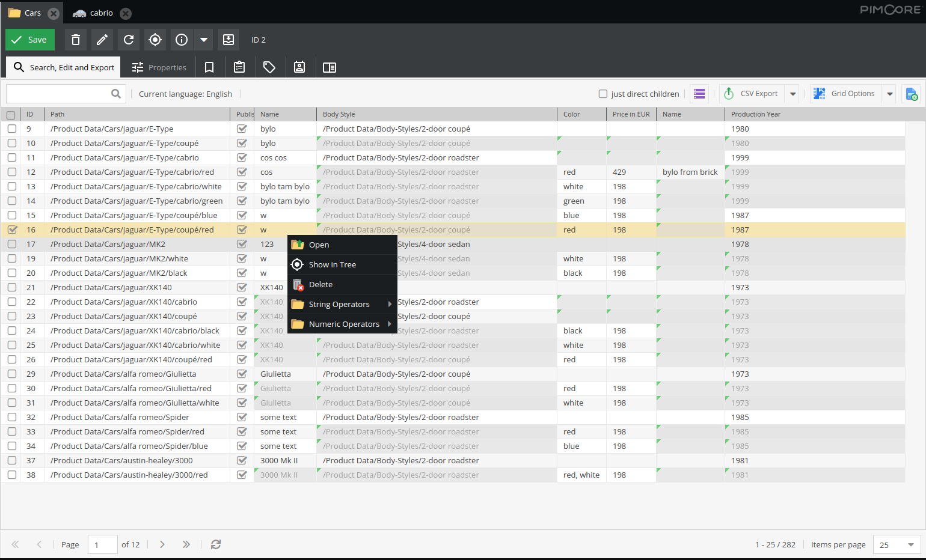Choose Show in Tree from context menu
Image resolution: width=926 pixels, height=560 pixels.
pyautogui.click(x=343, y=264)
